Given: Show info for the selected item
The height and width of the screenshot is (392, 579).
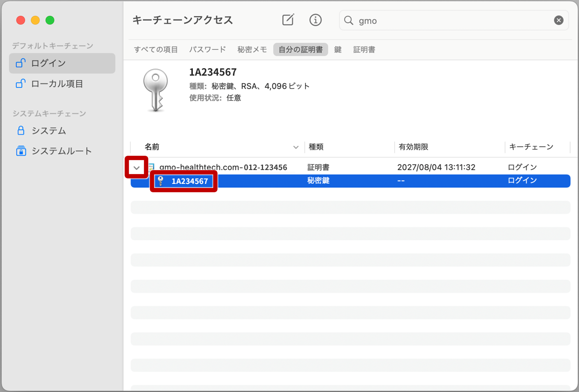Looking at the screenshot, I should tap(315, 20).
